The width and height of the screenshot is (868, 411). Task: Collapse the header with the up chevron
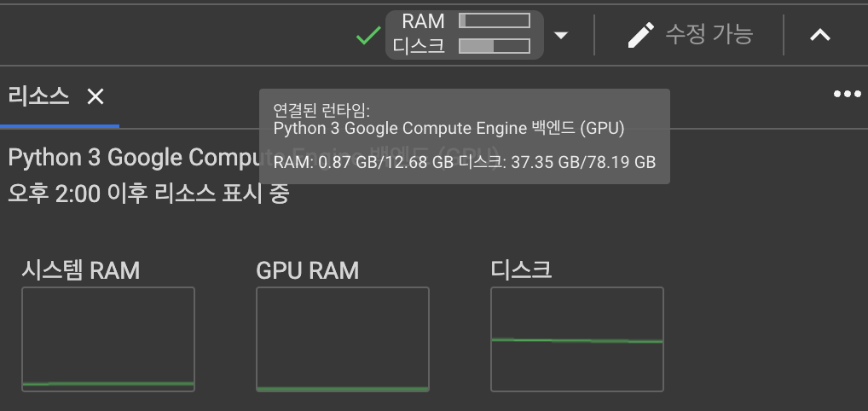click(820, 36)
